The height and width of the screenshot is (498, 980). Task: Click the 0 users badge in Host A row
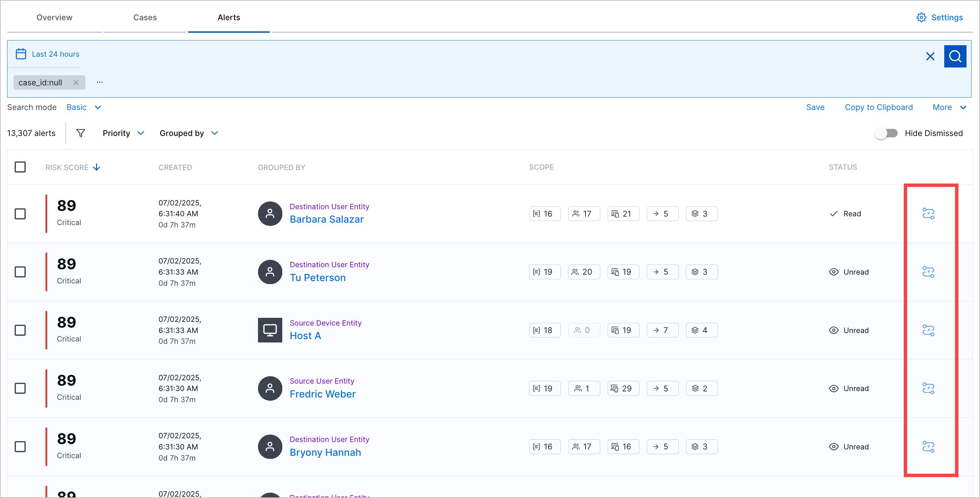(x=584, y=330)
